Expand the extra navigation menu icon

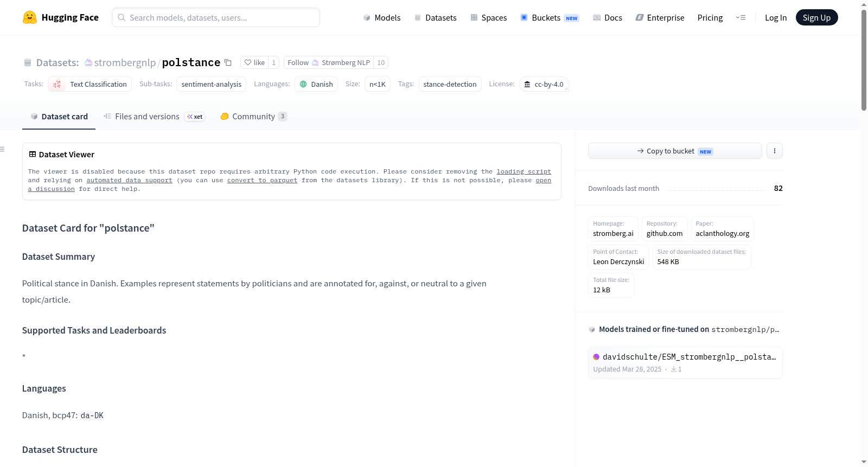(x=741, y=17)
